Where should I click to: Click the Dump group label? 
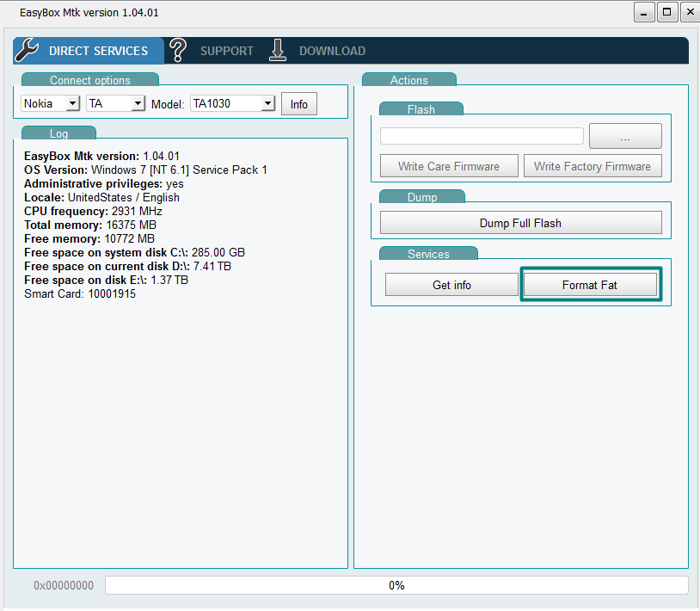pos(422,197)
